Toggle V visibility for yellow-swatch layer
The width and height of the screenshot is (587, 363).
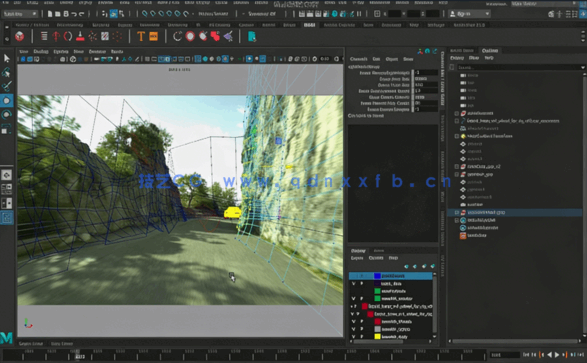tap(353, 336)
